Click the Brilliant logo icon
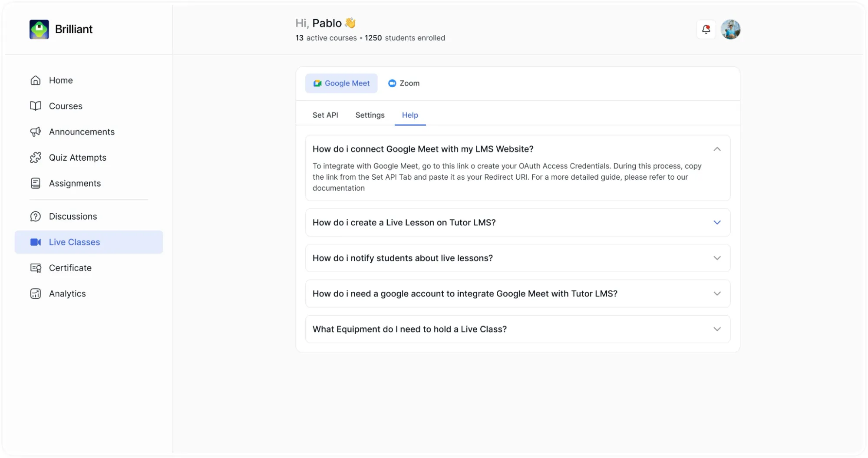Viewport: 868px width, 458px height. [39, 30]
